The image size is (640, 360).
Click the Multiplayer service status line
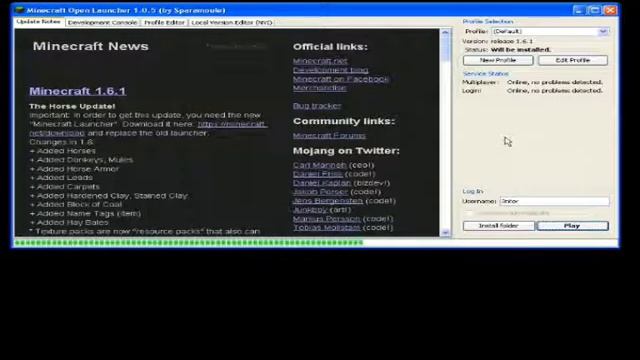click(x=532, y=82)
